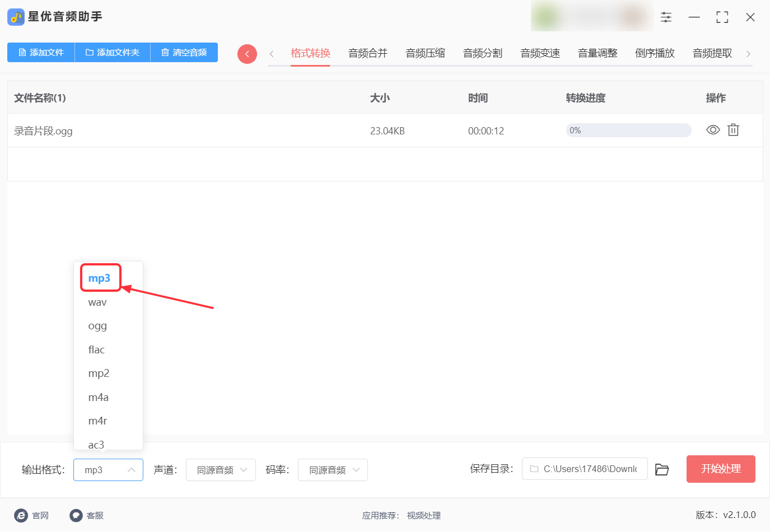Collapse the 输出格式 mp3 dropdown
This screenshot has height=532, width=770.
click(108, 470)
